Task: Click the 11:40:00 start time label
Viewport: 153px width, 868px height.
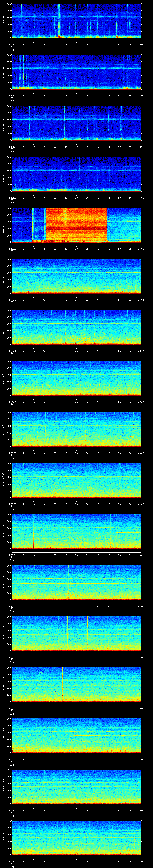Action: (x=12, y=606)
